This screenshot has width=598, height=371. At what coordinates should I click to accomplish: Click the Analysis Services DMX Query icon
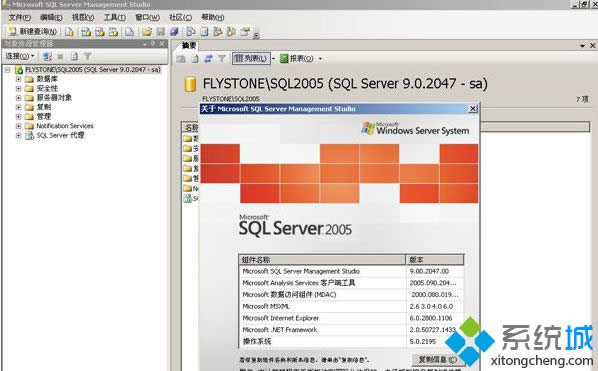pos(100,32)
